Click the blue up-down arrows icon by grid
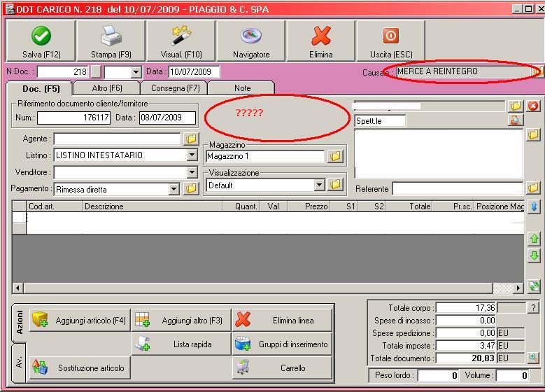The width and height of the screenshot is (545, 392). click(x=535, y=207)
